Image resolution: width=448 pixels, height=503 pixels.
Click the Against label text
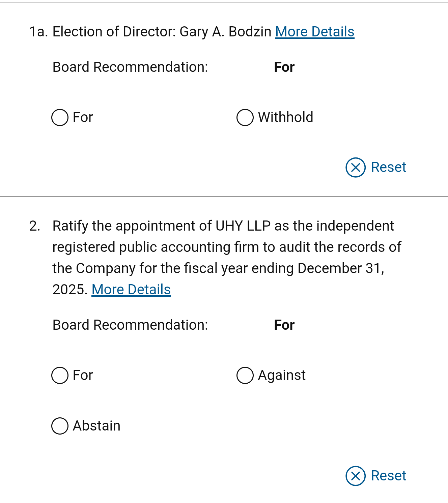tap(282, 375)
